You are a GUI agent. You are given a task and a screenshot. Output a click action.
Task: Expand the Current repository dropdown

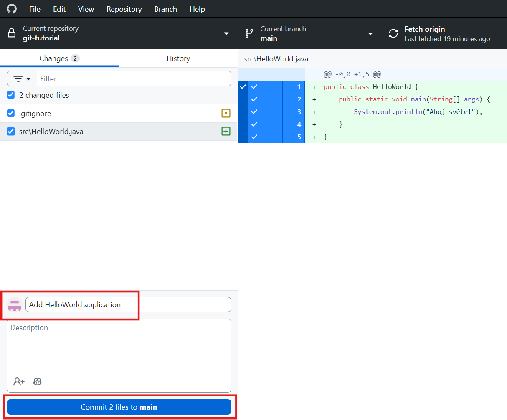point(226,33)
